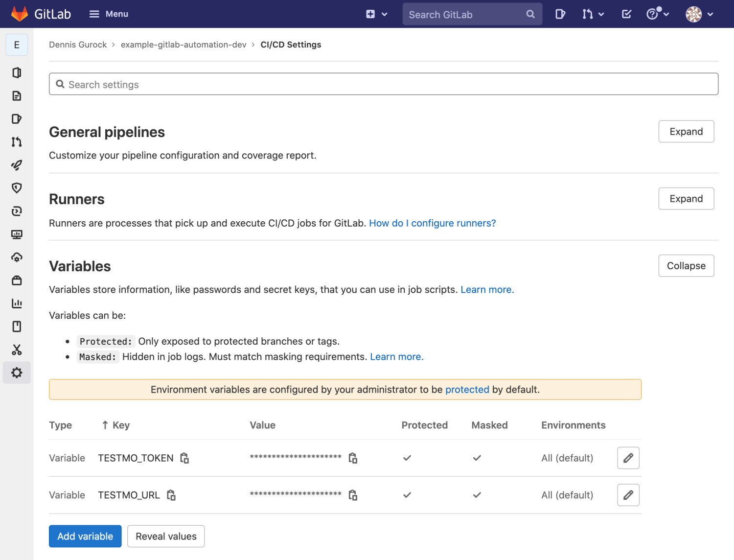Screen dimensions: 734x560
Task: Open the help question mark icon
Action: 652,14
